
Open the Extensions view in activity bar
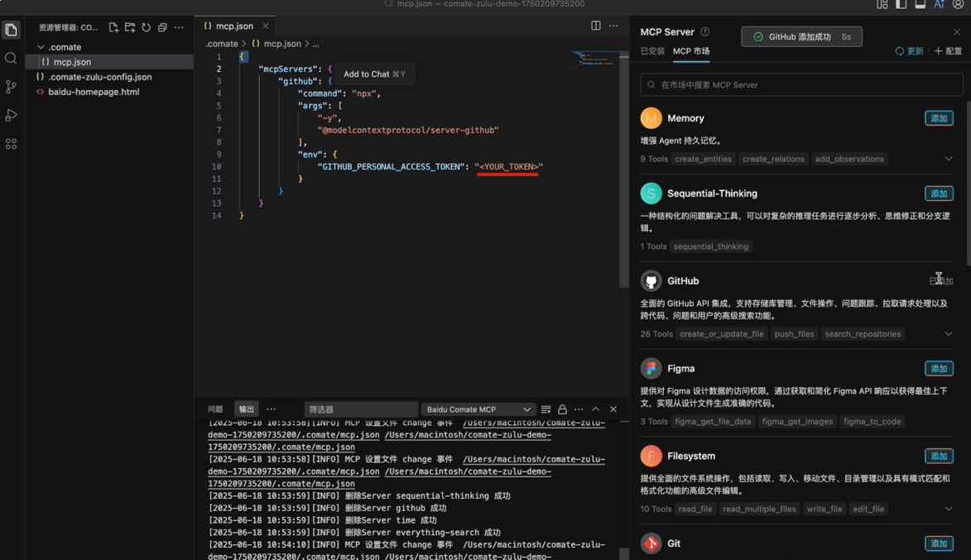tap(11, 144)
